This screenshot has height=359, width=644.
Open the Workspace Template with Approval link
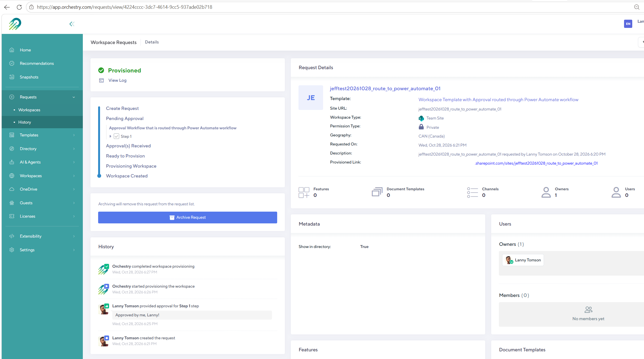coord(498,100)
